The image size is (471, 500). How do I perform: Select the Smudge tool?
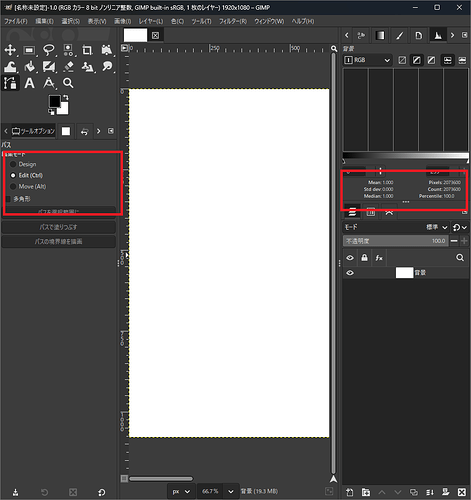pyautogui.click(x=107, y=67)
